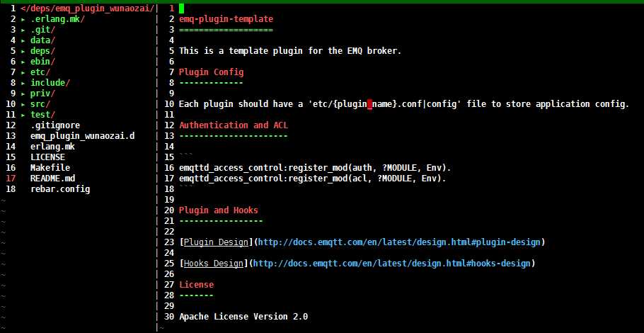
Task: Select the .erlang.mk/ directory name
Action: click(x=57, y=19)
